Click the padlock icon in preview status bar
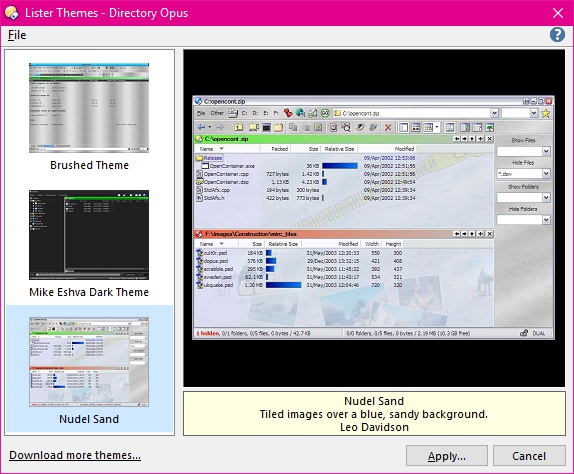574x474 pixels. coord(524,333)
